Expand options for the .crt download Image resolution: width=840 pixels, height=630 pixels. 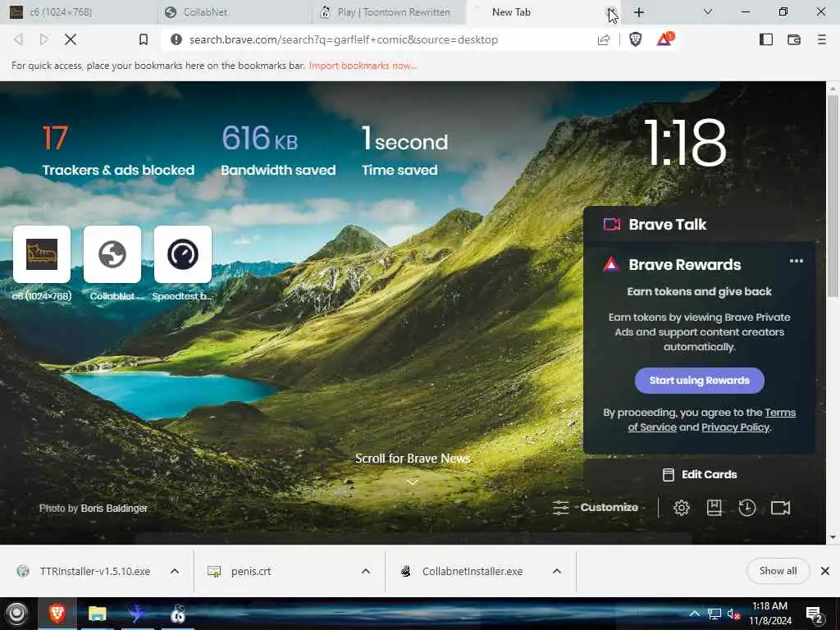click(366, 571)
